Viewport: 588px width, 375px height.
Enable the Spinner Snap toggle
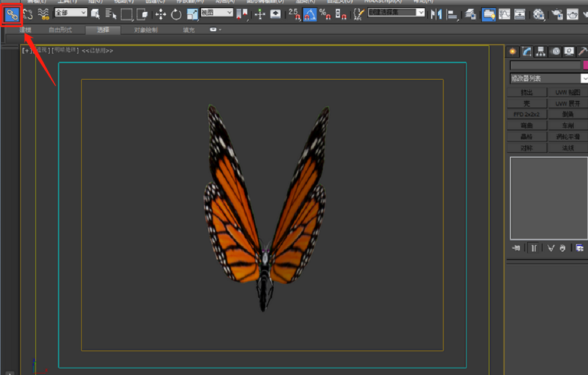tap(340, 15)
